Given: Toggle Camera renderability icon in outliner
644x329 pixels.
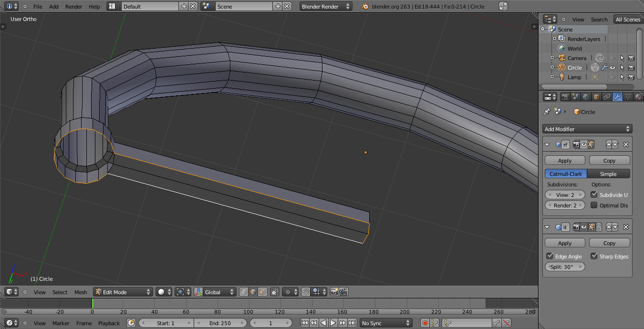Looking at the screenshot, I should coord(631,58).
